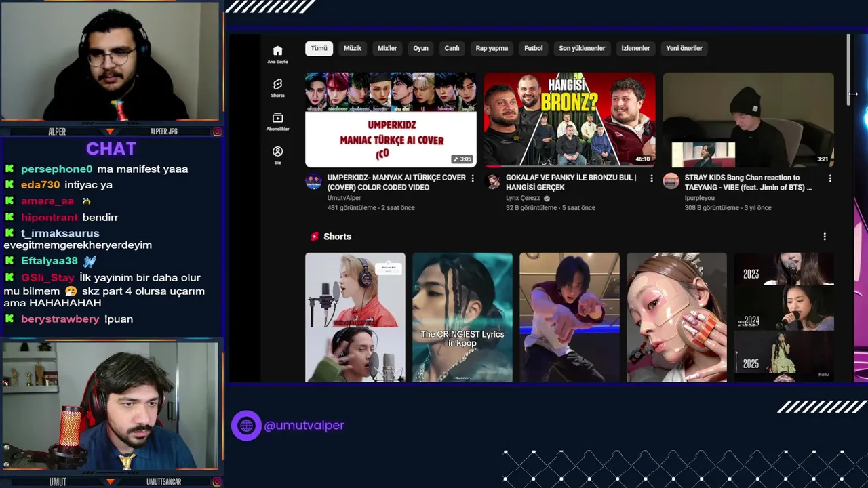Open the GOKALAF VE PANKY video title
Screen dimensions: 868x488
(571, 182)
